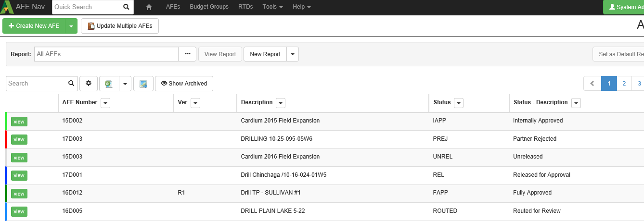Click description DRILLING 10-25-095-05W6
This screenshot has height=221, width=644.
[276, 139]
